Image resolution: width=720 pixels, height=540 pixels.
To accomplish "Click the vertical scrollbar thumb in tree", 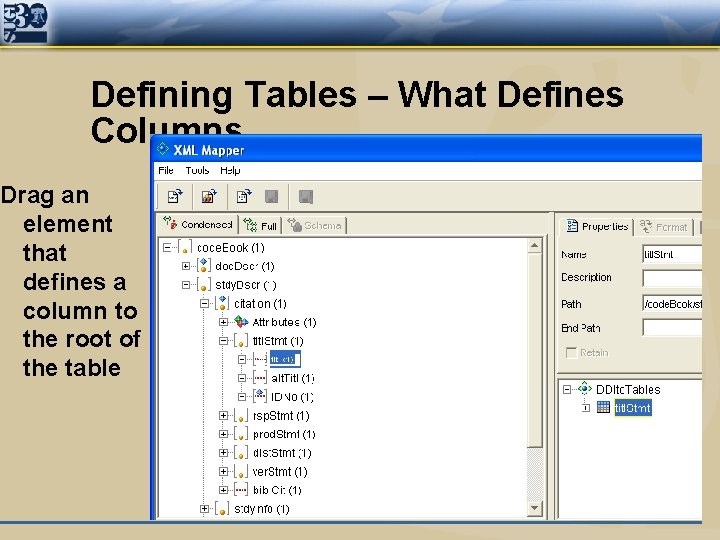I will coord(534,349).
